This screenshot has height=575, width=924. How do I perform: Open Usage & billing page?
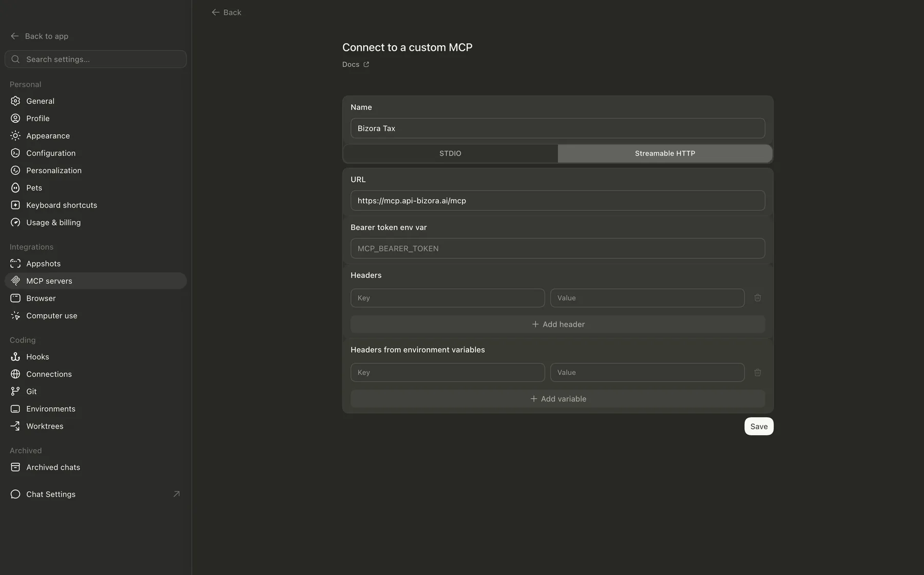point(95,222)
